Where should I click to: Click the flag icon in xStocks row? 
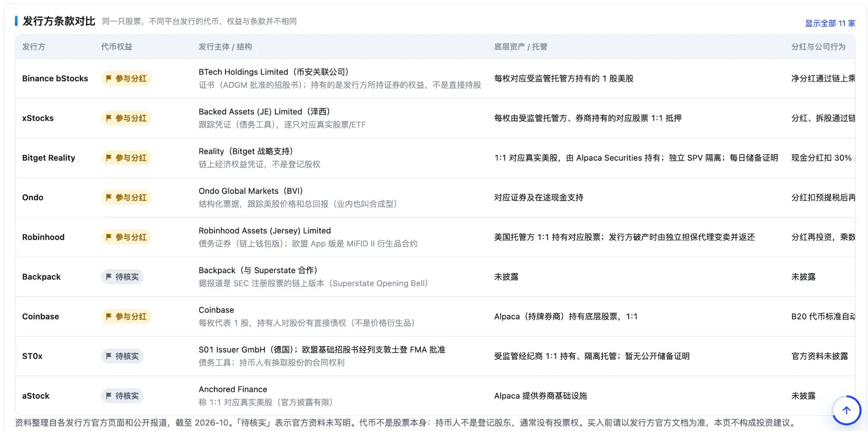click(109, 118)
